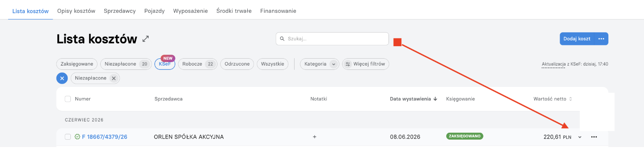The width and height of the screenshot is (644, 149).
Task: Open the Sprzedawcy tab
Action: [x=120, y=11]
